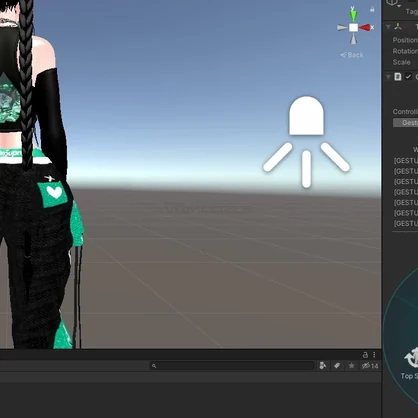Open the object icon dropdown arrow near Tag
Image resolution: width=418 pixels, height=418 pixels.
399,6
